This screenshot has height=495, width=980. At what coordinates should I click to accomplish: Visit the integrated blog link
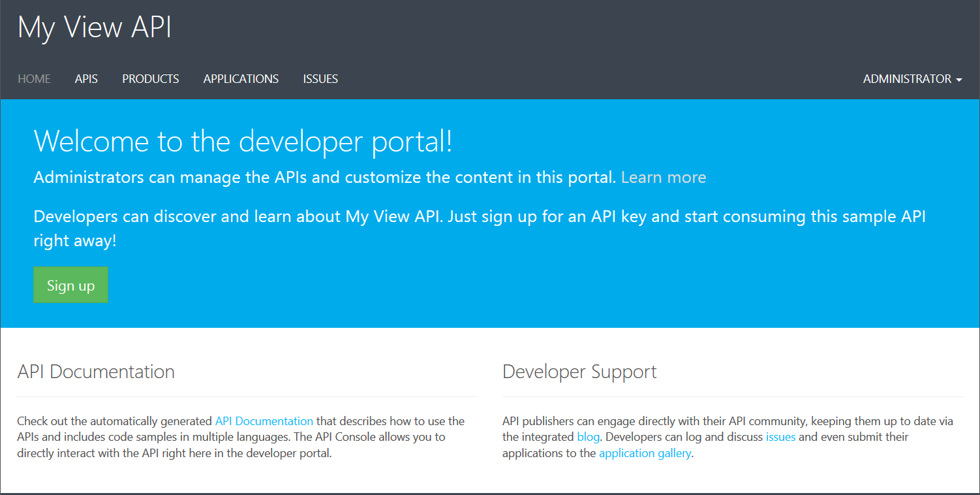pos(589,437)
